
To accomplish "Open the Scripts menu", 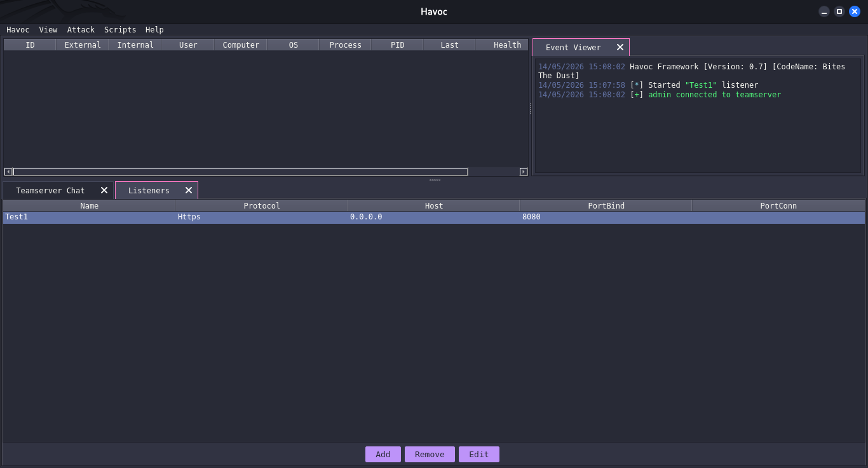I will click(x=120, y=30).
